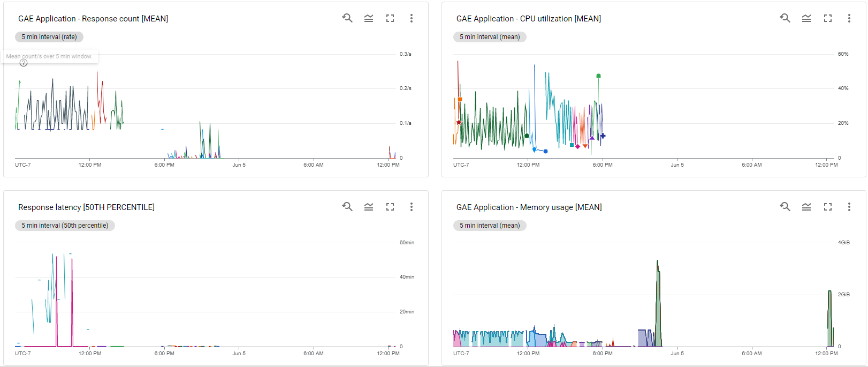
Task: Open more options for CPU utilization chart
Action: point(849,18)
